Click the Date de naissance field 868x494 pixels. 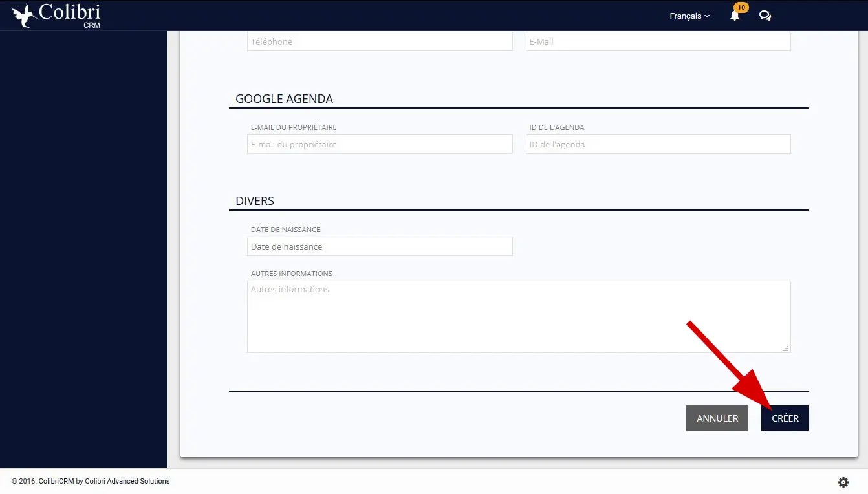(380, 246)
